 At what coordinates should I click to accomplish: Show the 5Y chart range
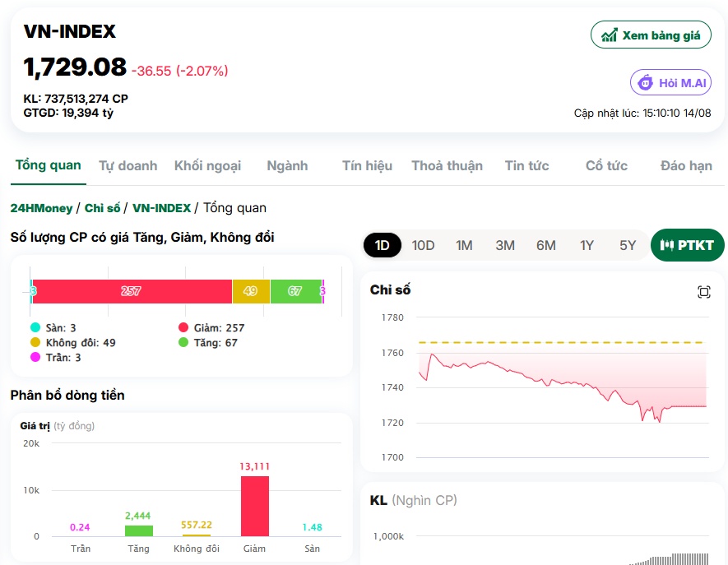[x=628, y=245]
